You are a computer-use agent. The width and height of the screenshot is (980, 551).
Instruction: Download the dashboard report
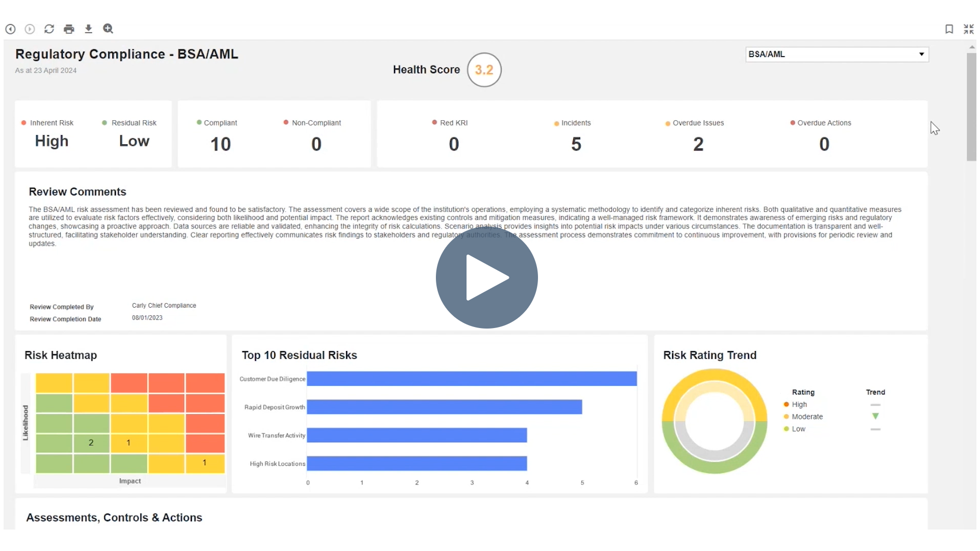(x=88, y=29)
